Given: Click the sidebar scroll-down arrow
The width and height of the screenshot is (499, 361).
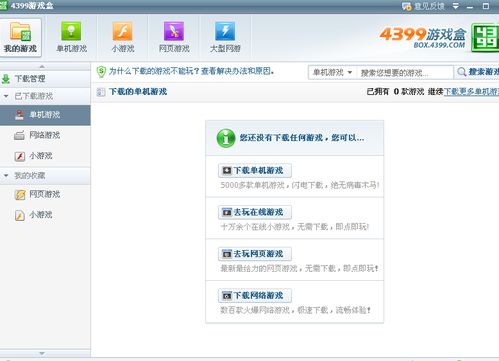Looking at the screenshot, I should [x=42, y=353].
